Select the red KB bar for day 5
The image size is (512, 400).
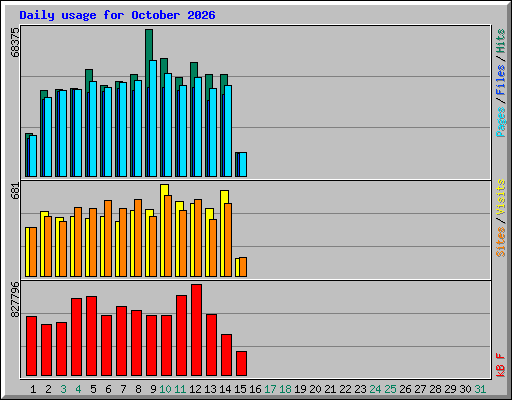[x=91, y=336]
